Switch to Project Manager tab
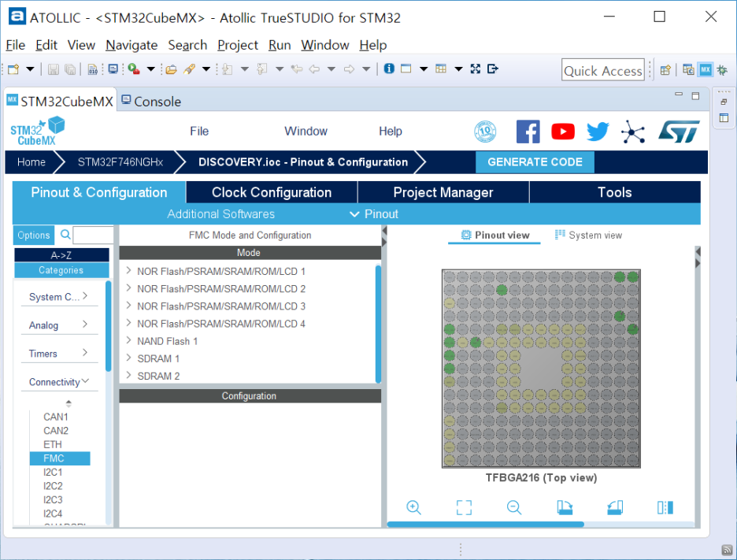 [x=443, y=192]
